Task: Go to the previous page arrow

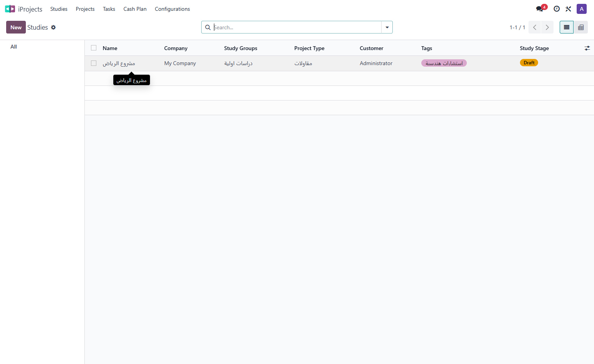Action: 535,27
